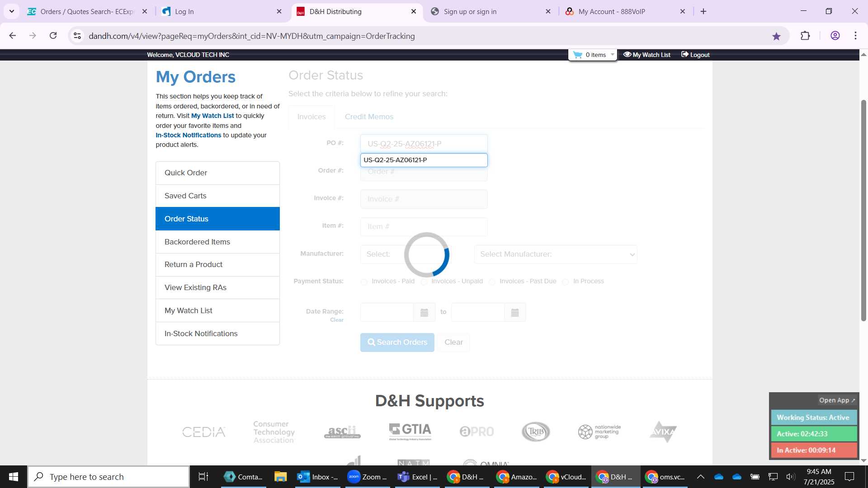The image size is (868, 488).
Task: Click the CEDIA logo
Action: [x=204, y=432]
